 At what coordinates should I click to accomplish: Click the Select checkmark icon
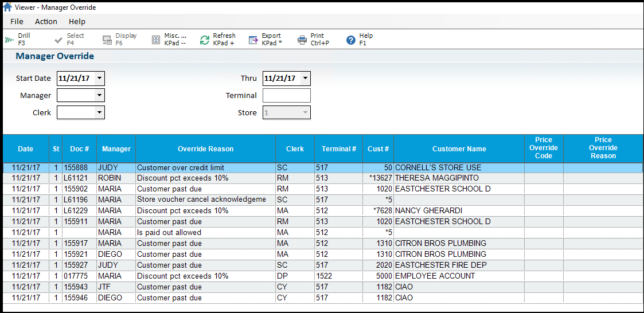click(58, 40)
